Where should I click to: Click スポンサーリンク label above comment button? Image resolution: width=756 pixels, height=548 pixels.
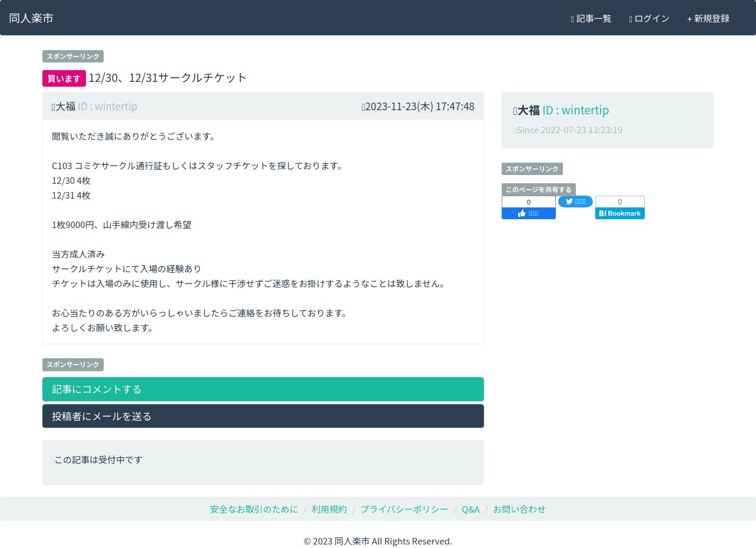pos(73,365)
